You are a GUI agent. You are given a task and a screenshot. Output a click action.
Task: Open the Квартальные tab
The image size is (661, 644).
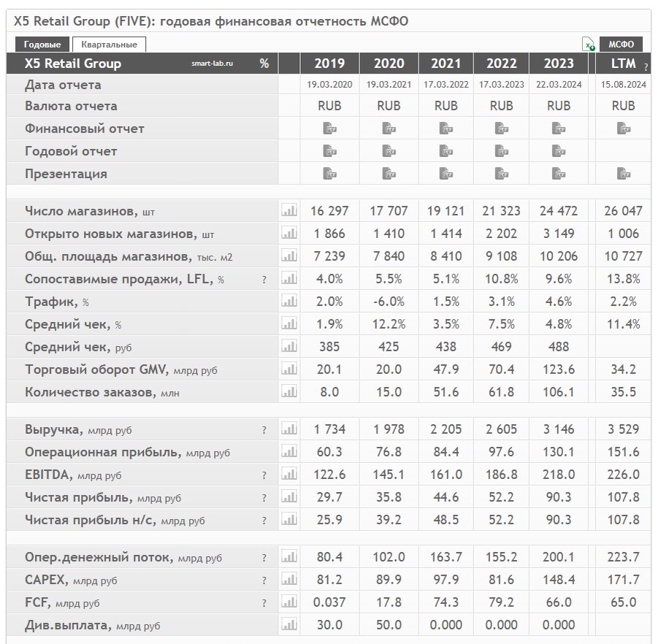109,45
